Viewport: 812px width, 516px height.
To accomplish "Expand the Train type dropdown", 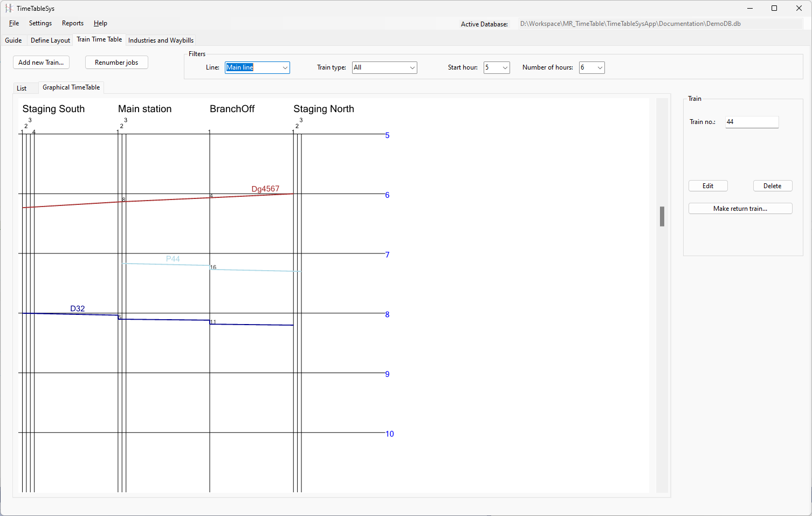I will click(384, 67).
